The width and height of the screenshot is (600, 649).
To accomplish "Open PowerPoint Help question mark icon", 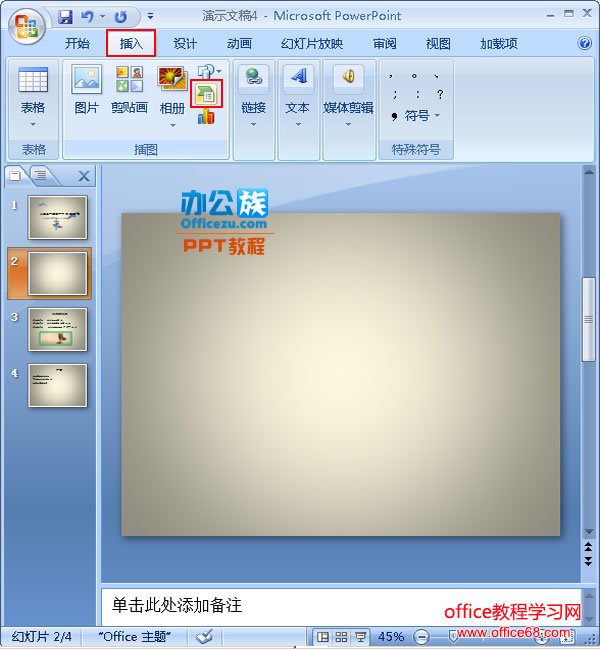I will tap(585, 43).
